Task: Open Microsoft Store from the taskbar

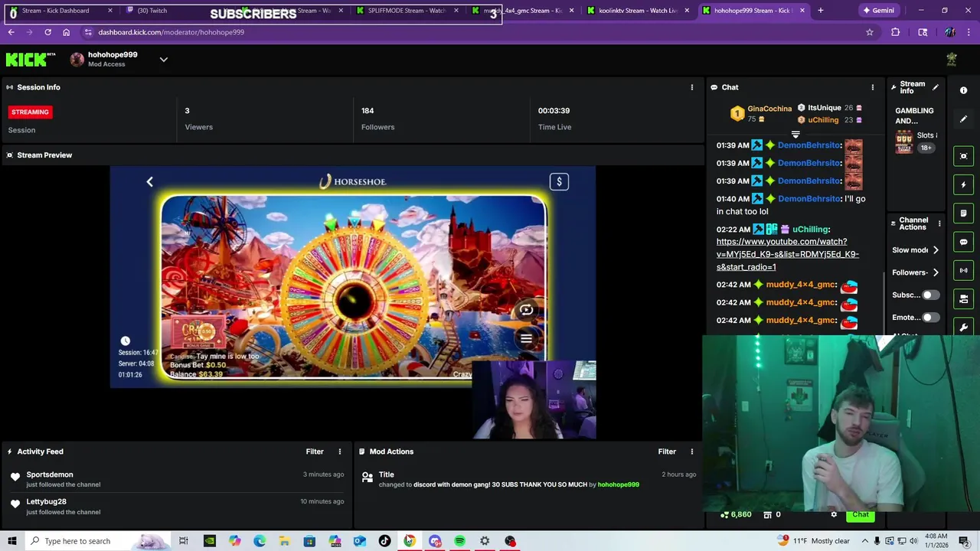Action: (309, 541)
